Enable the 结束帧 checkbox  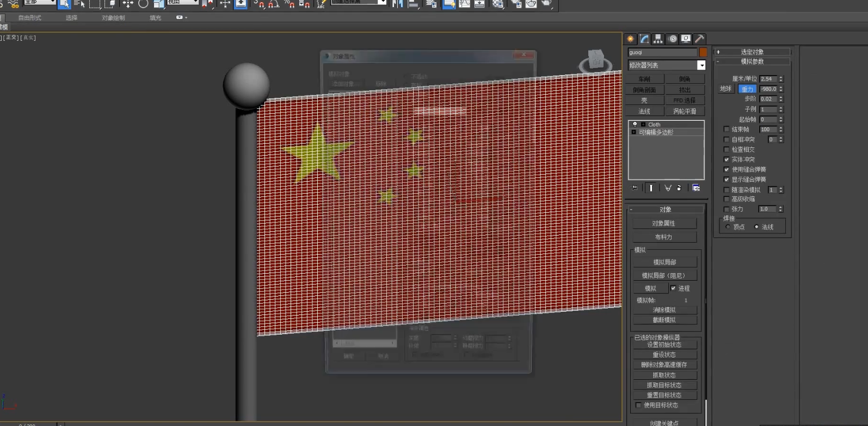pyautogui.click(x=727, y=129)
